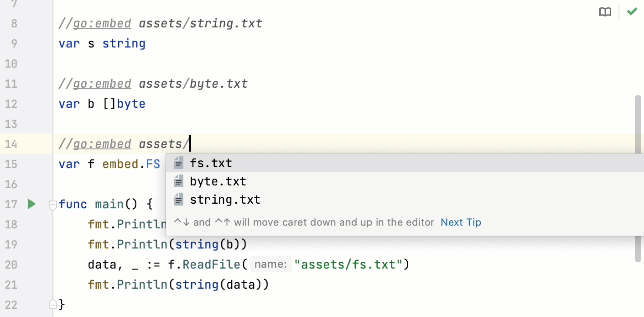The image size is (644, 317).
Task: Select string.txt from the completion popup
Action: point(224,199)
